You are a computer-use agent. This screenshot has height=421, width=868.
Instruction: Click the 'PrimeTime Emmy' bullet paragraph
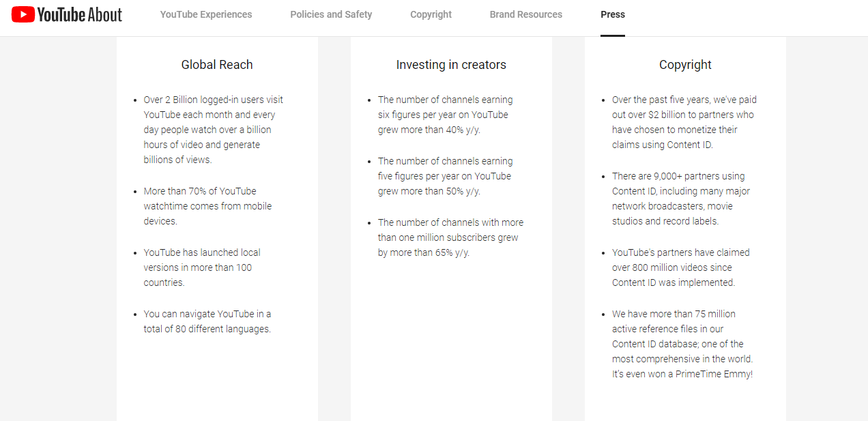[x=682, y=344]
